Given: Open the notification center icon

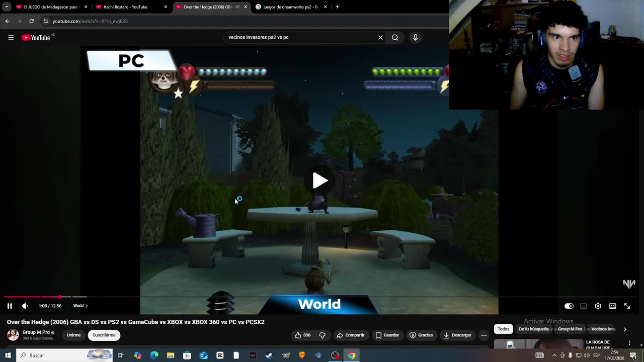Looking at the screenshot, I should 633,355.
